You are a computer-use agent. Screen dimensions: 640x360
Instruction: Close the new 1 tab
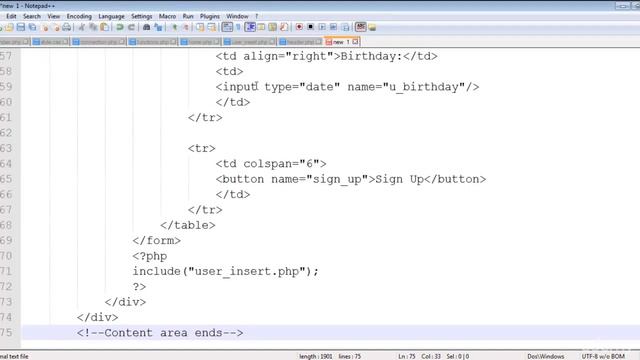[356, 42]
